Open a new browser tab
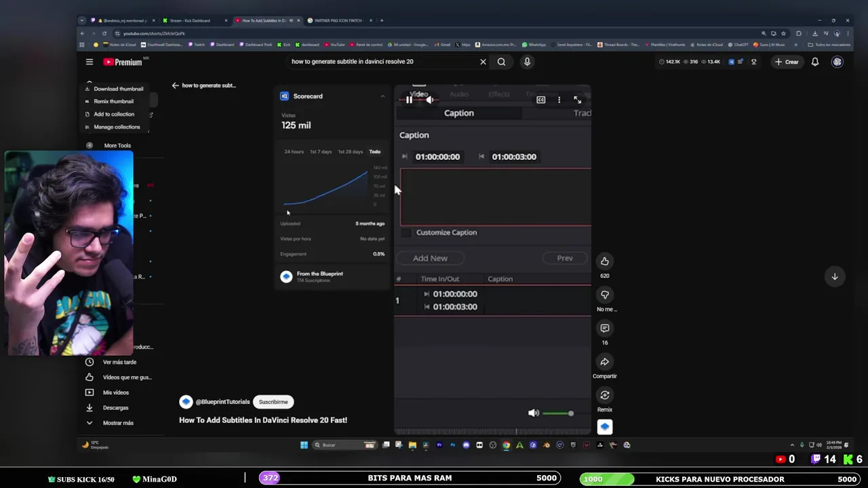The height and width of the screenshot is (488, 868). (x=382, y=20)
